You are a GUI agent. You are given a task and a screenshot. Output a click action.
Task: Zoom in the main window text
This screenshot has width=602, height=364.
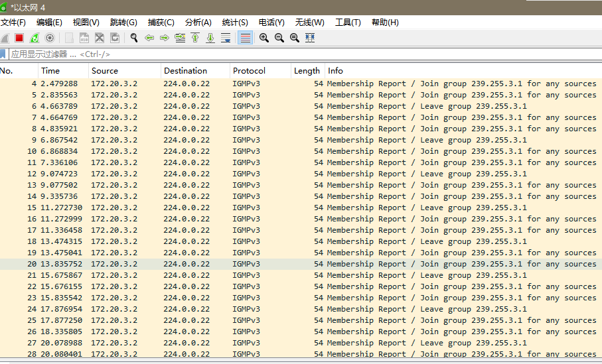click(264, 38)
